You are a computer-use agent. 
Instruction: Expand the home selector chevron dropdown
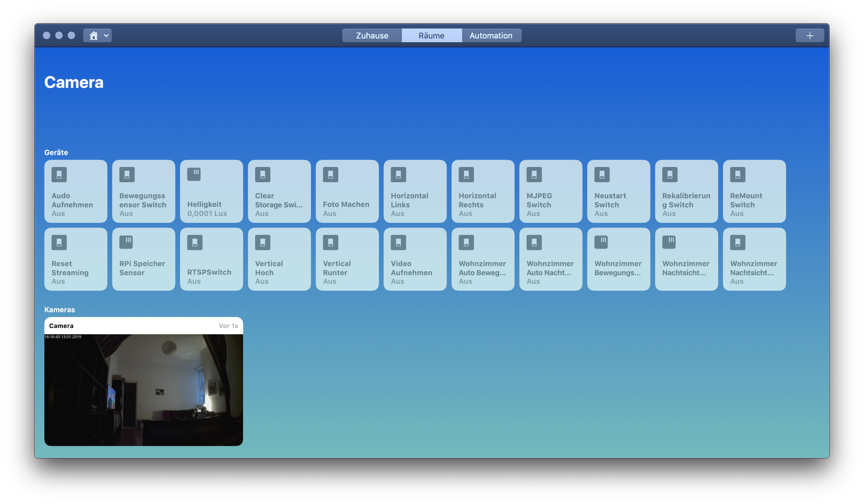tap(106, 36)
